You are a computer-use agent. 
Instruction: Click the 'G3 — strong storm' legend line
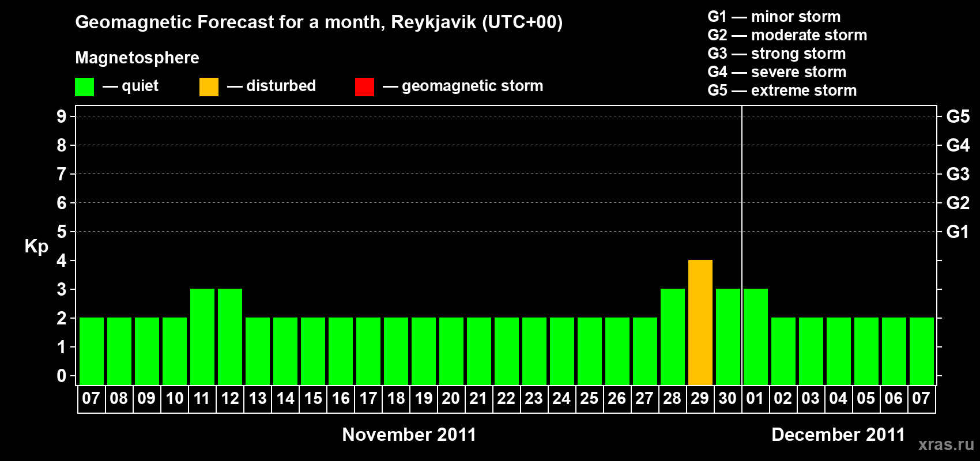pyautogui.click(x=777, y=54)
